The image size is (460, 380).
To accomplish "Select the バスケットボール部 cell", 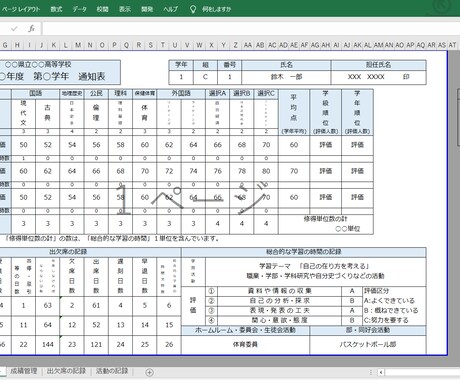I will [368, 345].
